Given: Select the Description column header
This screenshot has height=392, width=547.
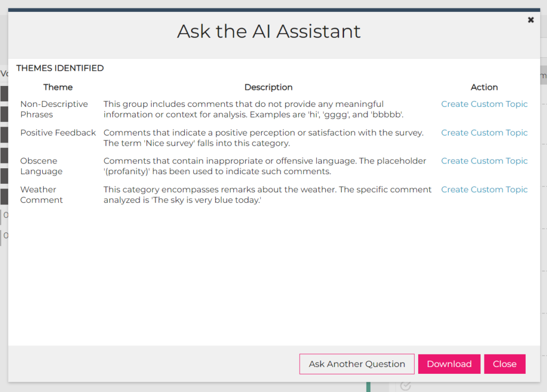Looking at the screenshot, I should tap(268, 87).
